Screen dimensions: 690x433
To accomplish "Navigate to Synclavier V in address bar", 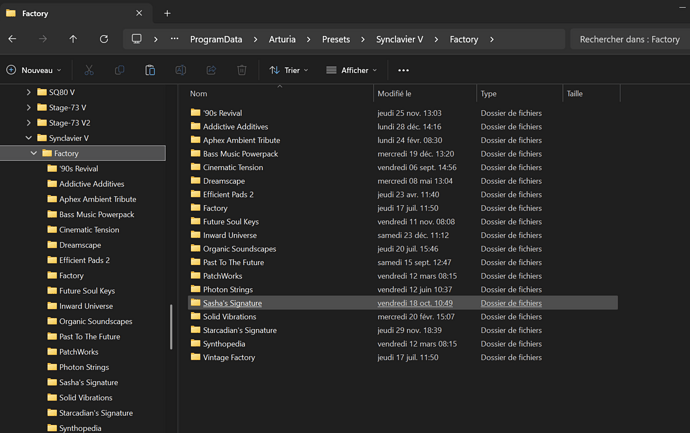I will [x=400, y=39].
